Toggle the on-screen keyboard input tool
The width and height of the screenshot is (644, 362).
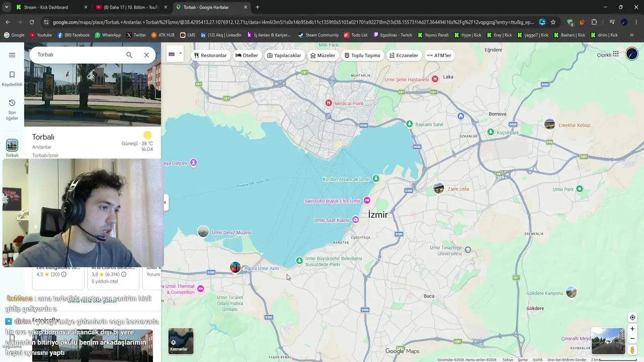click(x=172, y=54)
